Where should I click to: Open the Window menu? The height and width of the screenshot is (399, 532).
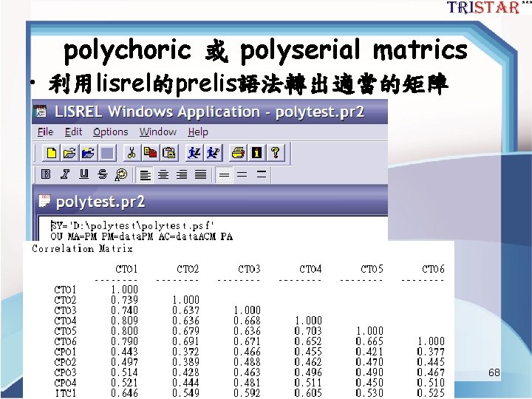(158, 132)
